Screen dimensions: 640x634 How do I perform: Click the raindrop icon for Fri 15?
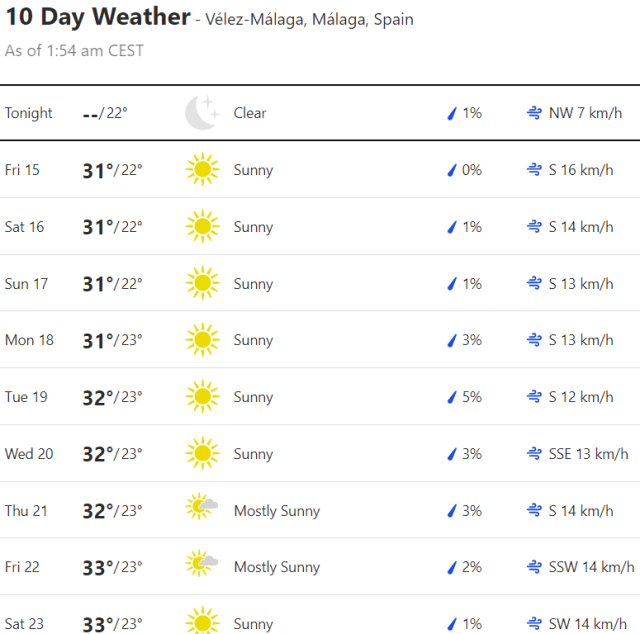[x=452, y=170]
